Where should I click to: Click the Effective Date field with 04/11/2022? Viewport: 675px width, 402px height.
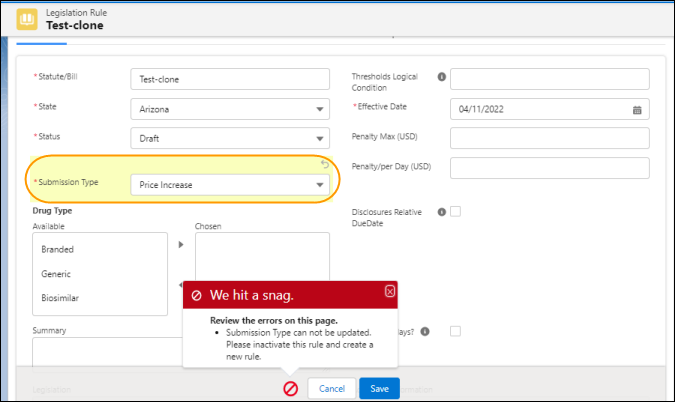tap(550, 109)
